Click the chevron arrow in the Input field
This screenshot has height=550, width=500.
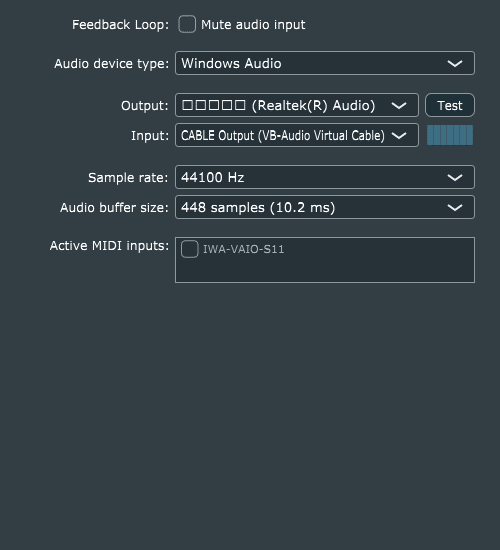[399, 136]
